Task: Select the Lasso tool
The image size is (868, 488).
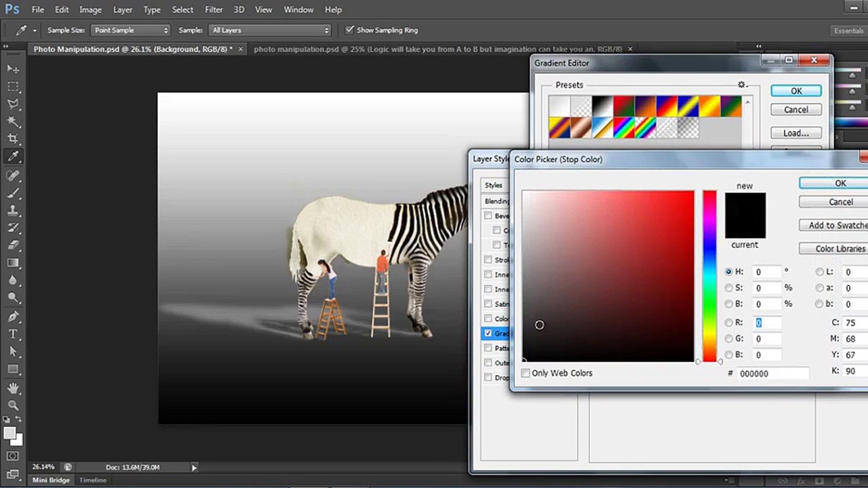Action: tap(13, 104)
